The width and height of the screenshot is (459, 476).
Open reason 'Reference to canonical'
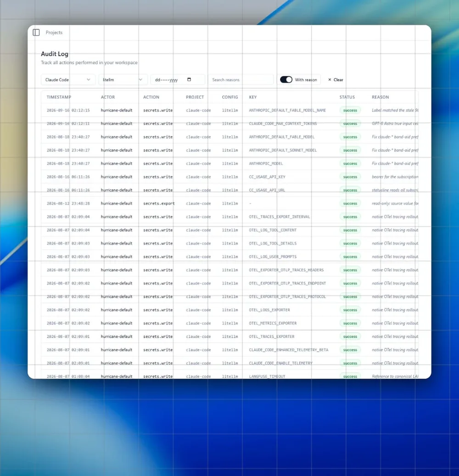pyautogui.click(x=395, y=376)
